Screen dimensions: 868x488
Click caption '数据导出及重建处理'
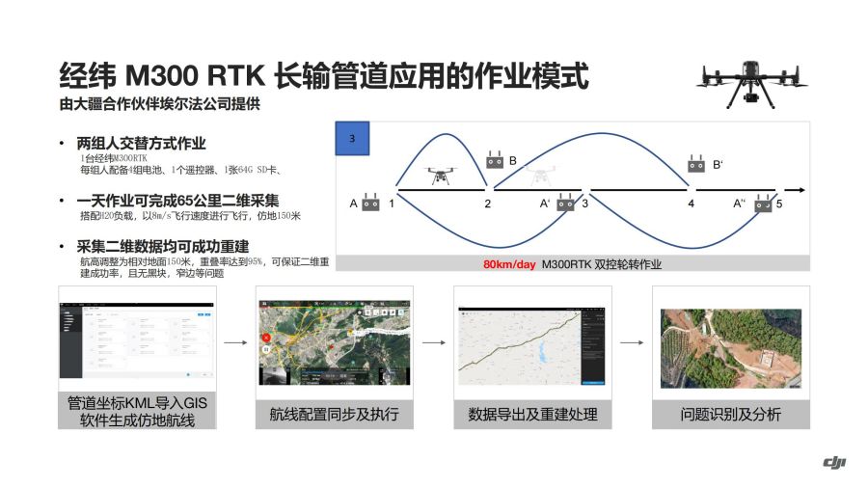(x=532, y=414)
